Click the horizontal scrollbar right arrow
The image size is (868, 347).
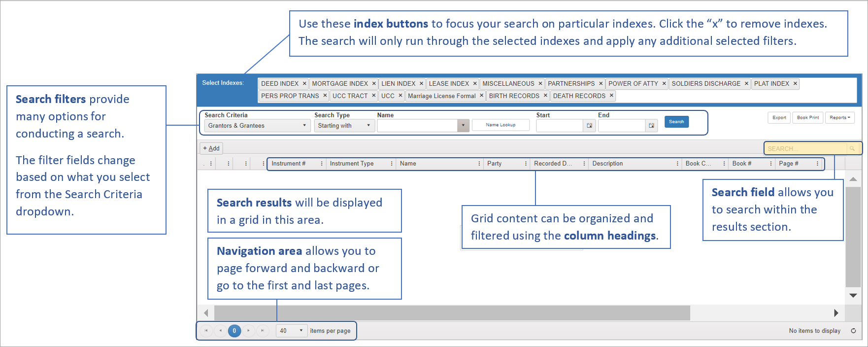click(836, 313)
